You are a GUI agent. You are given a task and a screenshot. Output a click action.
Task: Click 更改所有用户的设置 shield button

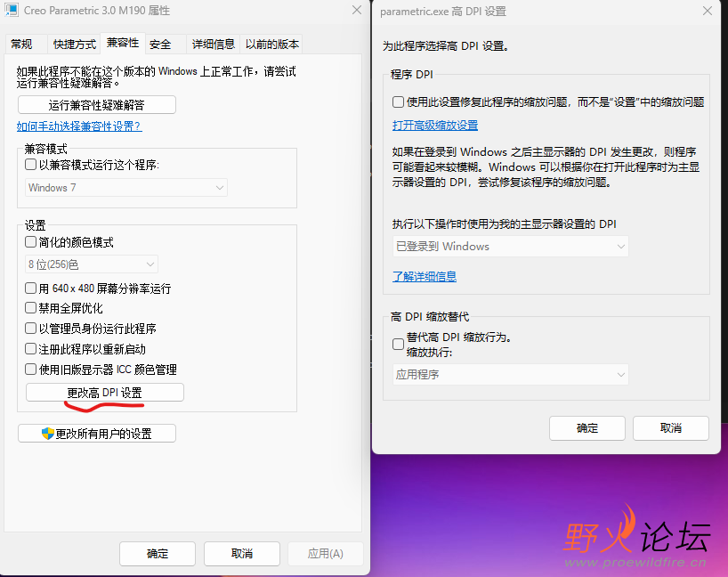coord(97,434)
